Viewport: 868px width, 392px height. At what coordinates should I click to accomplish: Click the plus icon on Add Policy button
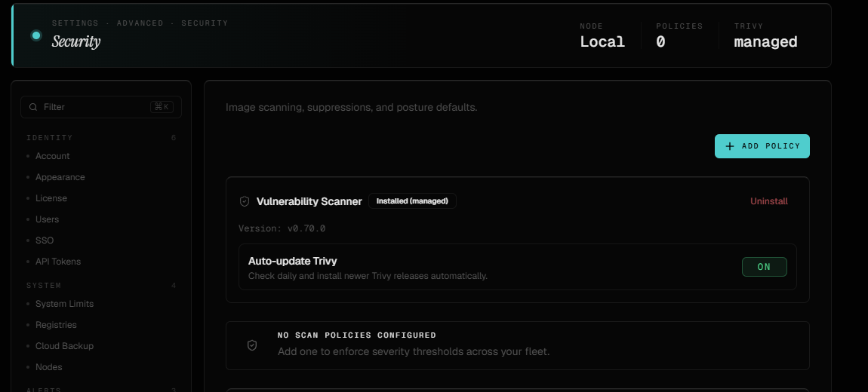point(730,146)
